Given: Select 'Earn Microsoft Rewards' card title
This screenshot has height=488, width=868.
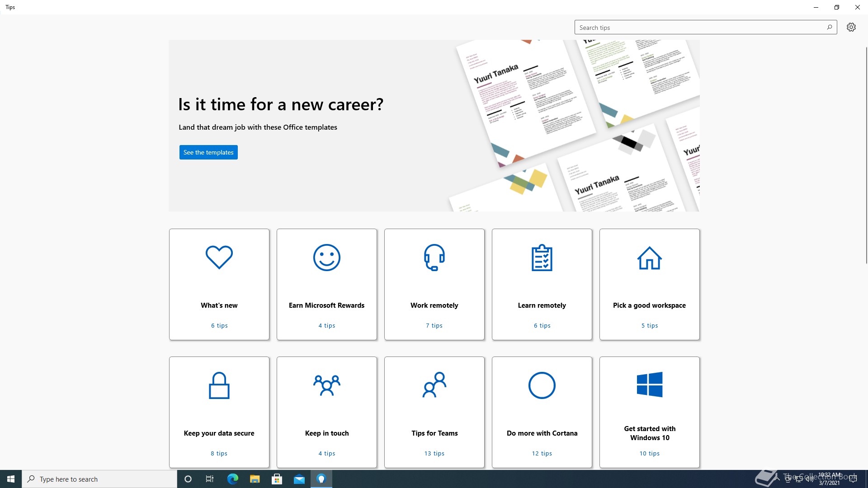Looking at the screenshot, I should (327, 305).
